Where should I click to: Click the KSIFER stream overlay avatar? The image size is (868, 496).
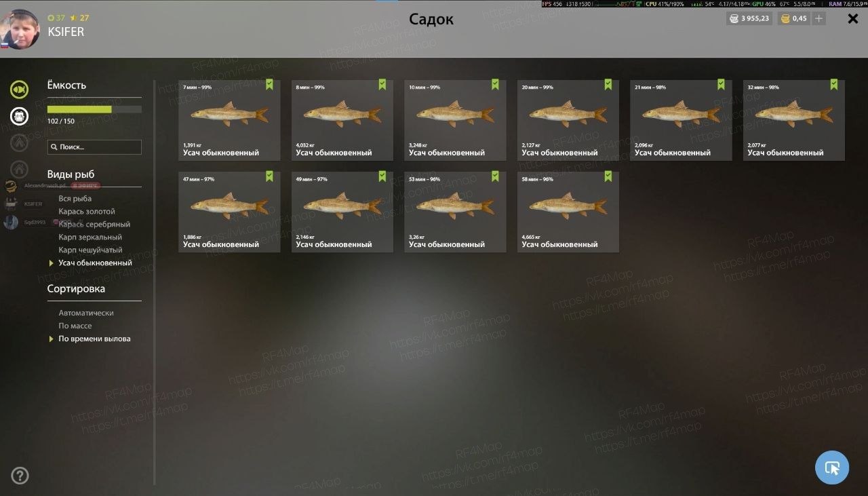click(x=11, y=204)
